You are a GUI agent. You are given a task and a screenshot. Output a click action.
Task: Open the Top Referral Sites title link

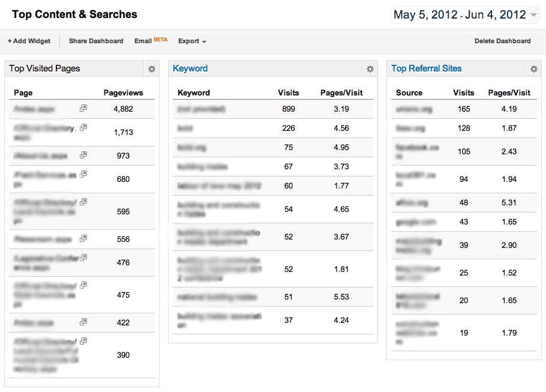(426, 68)
